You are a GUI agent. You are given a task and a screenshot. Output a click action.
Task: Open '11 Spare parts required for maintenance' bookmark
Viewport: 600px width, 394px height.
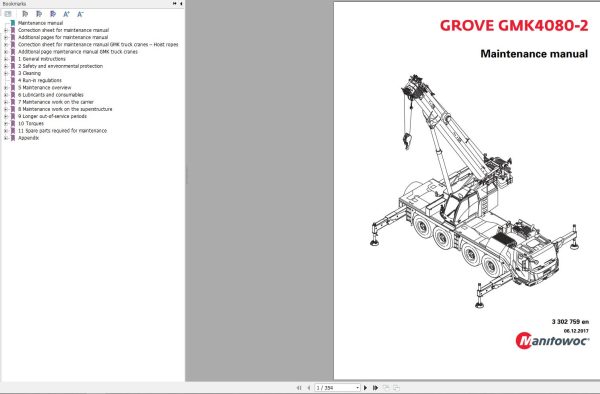tap(62, 131)
